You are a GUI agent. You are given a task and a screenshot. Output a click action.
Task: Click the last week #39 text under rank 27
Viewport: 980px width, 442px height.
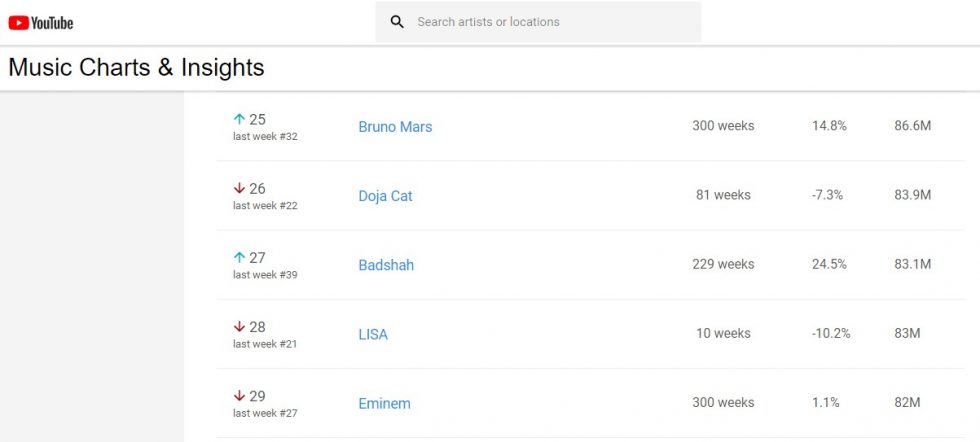(265, 274)
